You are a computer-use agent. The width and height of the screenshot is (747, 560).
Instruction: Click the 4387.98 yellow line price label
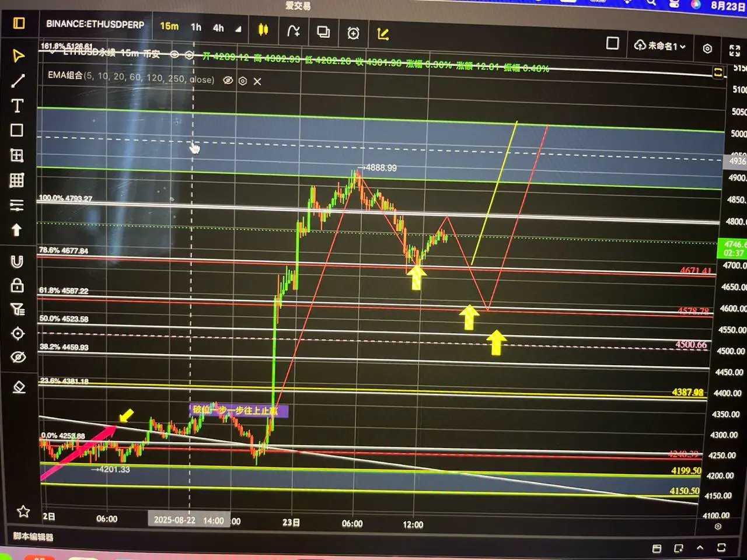tap(688, 393)
